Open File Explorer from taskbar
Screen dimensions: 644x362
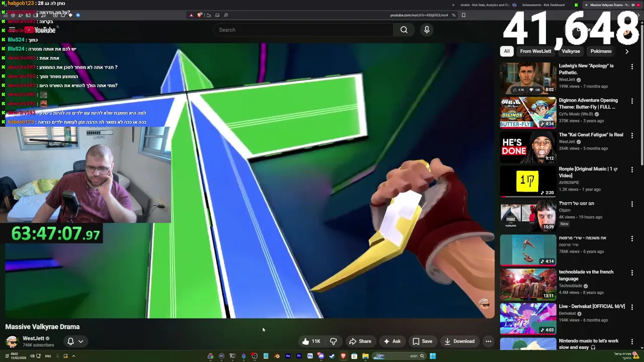[x=365, y=356]
